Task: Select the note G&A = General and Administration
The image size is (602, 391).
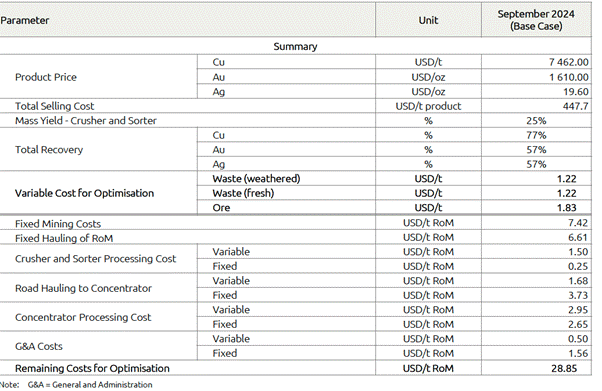Action: [90, 384]
